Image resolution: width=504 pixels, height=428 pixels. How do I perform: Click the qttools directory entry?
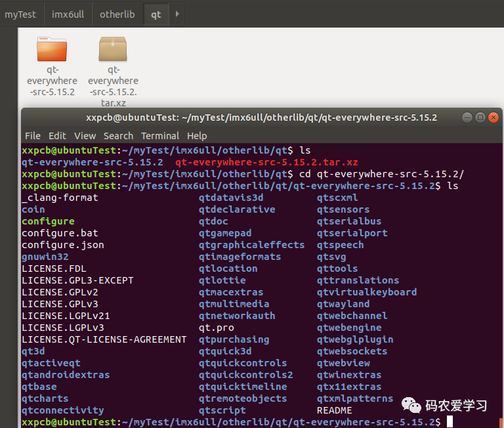337,268
